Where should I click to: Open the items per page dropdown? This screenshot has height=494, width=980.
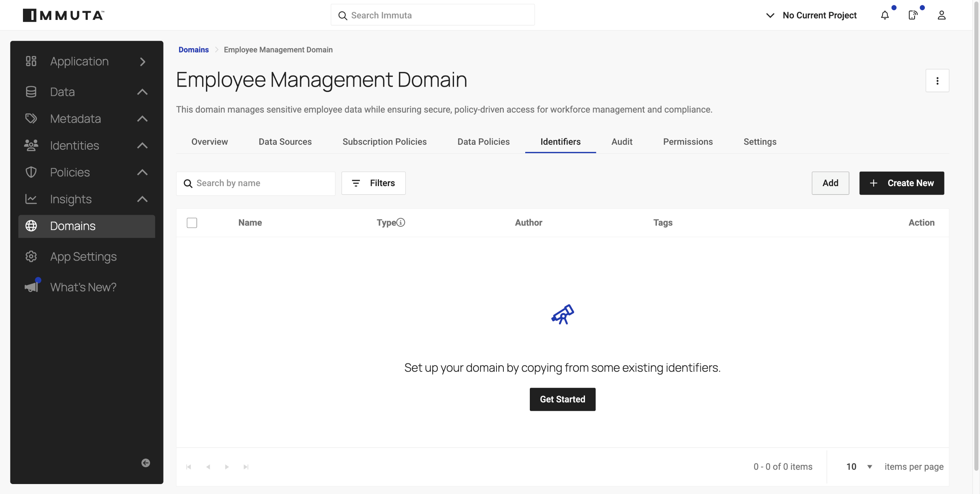click(859, 467)
